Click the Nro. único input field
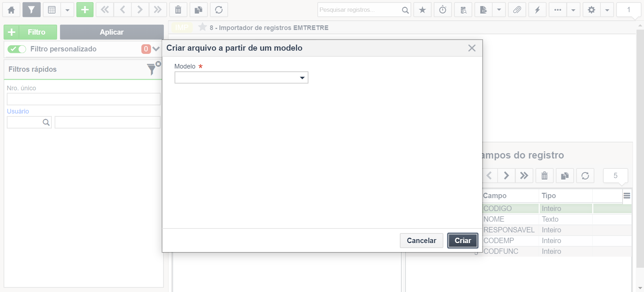644x292 pixels. (84, 99)
